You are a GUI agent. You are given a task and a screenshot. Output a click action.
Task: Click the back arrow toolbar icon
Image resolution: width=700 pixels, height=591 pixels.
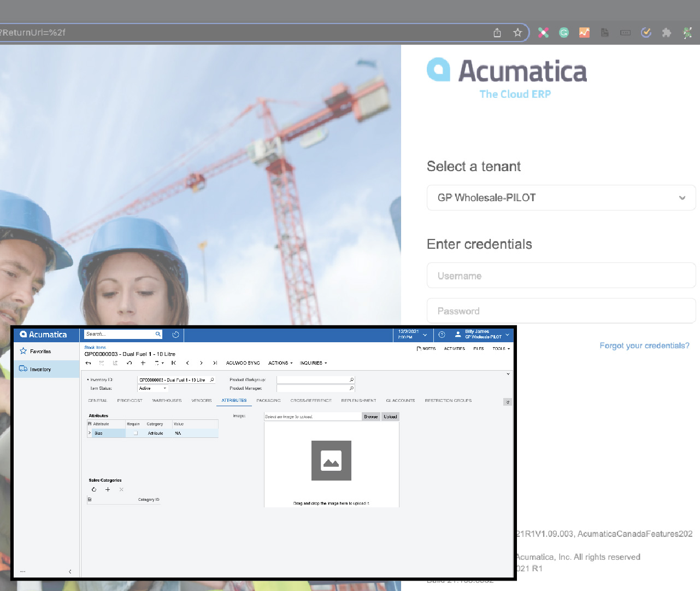(88, 363)
